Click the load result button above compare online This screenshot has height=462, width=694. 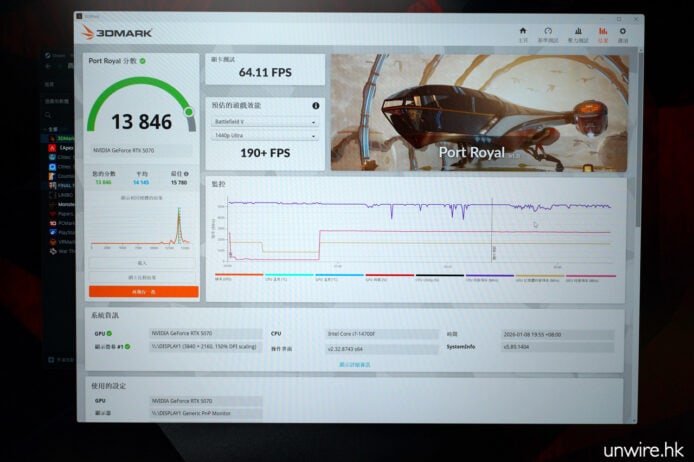pyautogui.click(x=142, y=263)
